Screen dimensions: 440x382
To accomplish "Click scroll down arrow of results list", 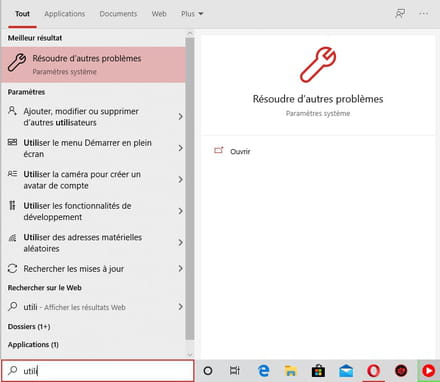I will pos(190,355).
